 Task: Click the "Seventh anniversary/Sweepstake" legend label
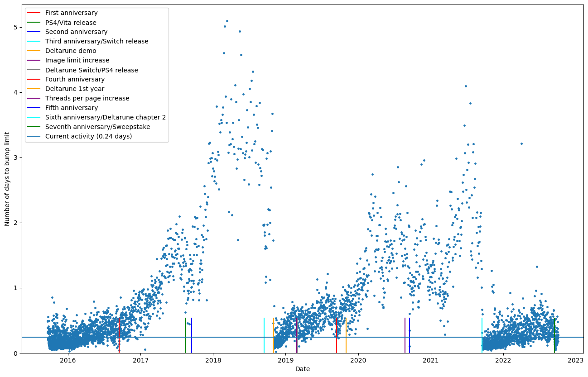click(x=98, y=127)
